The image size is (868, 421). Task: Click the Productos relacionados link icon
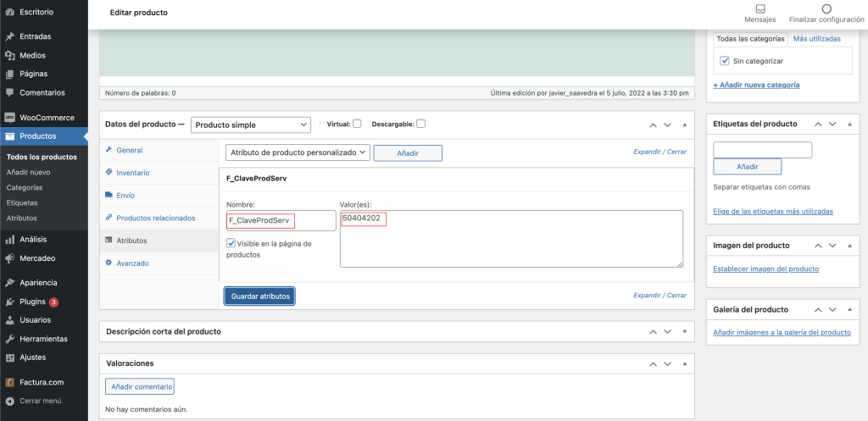(109, 218)
